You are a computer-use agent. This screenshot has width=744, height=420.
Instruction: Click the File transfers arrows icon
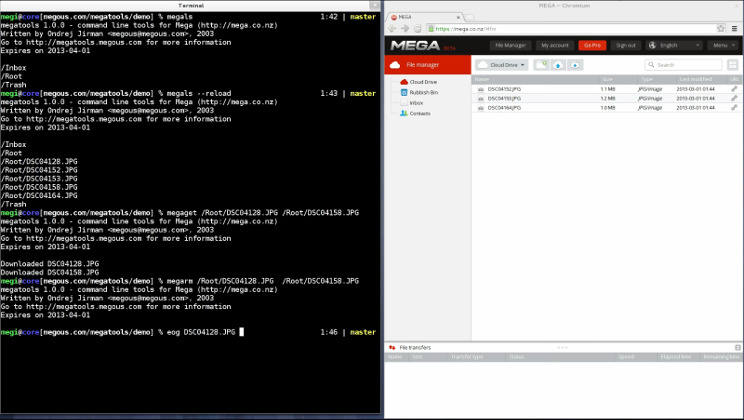coord(392,347)
